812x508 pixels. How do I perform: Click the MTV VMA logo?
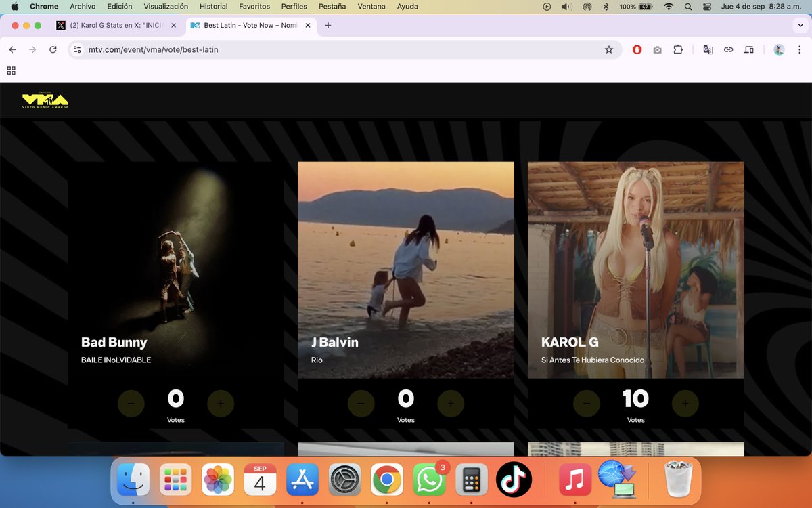click(x=45, y=101)
